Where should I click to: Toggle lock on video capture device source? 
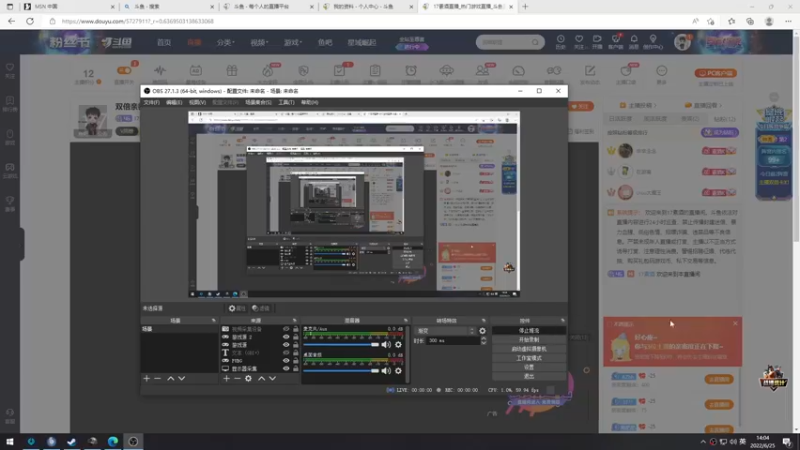[x=295, y=329]
